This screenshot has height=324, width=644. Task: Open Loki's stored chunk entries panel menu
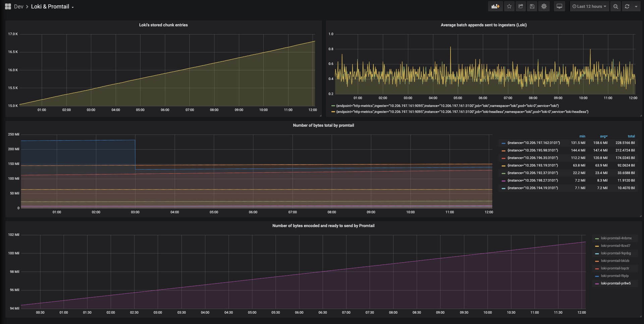(x=163, y=25)
